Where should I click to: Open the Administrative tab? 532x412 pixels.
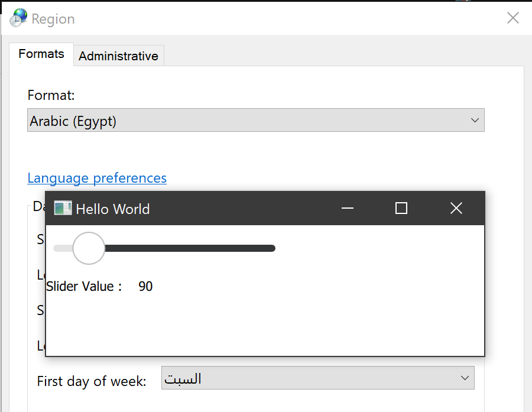pos(118,56)
